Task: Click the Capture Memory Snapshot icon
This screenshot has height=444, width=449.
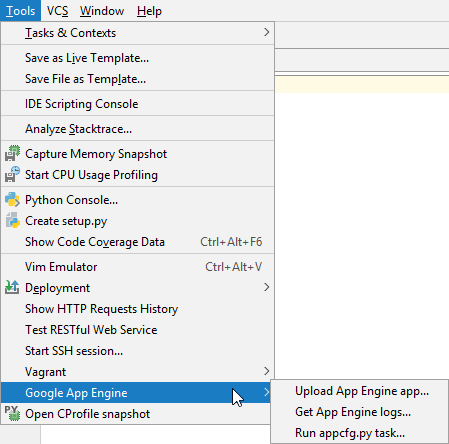Action: [12, 154]
